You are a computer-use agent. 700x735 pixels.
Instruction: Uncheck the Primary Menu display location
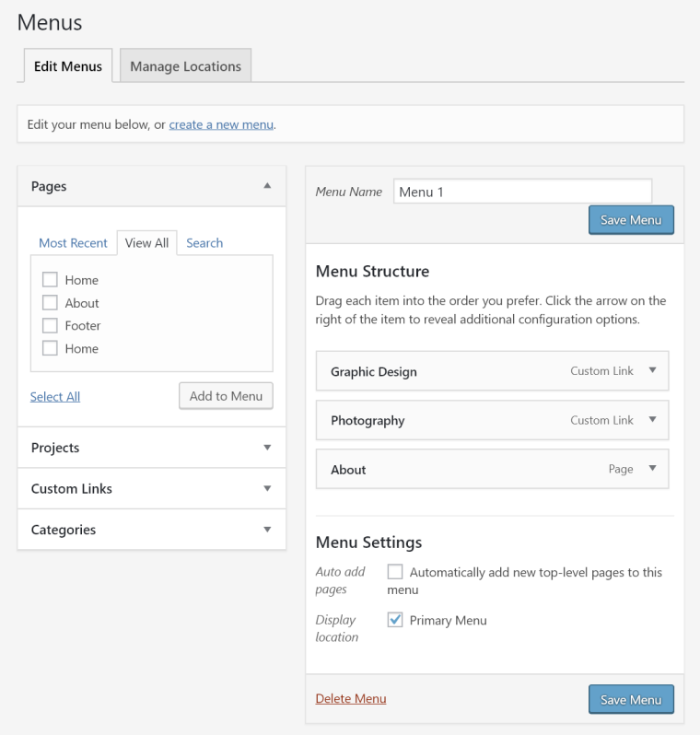(x=395, y=620)
